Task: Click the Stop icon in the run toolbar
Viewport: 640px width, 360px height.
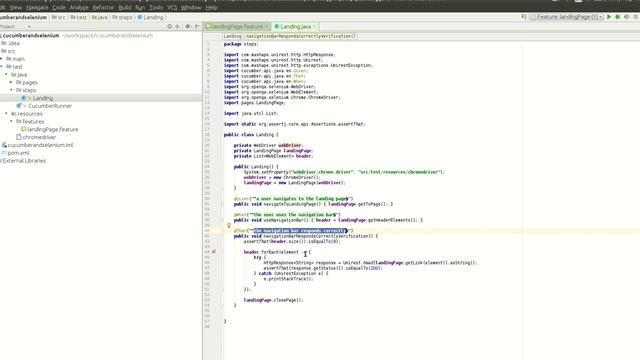Action: [636, 17]
